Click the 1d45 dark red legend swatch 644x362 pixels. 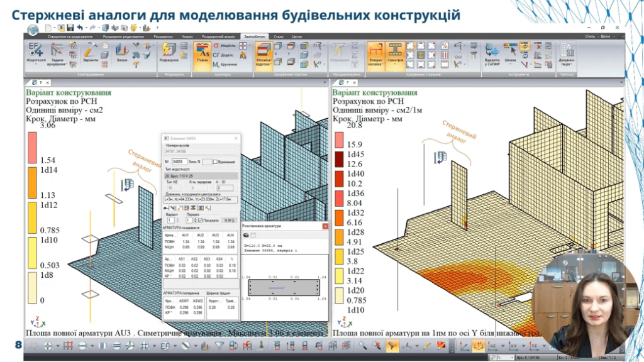click(x=339, y=159)
